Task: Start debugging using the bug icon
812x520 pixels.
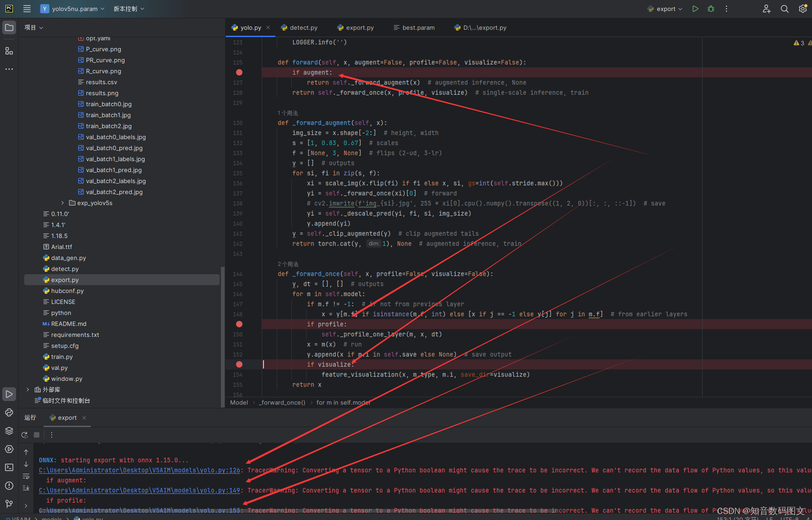Action: click(710, 8)
